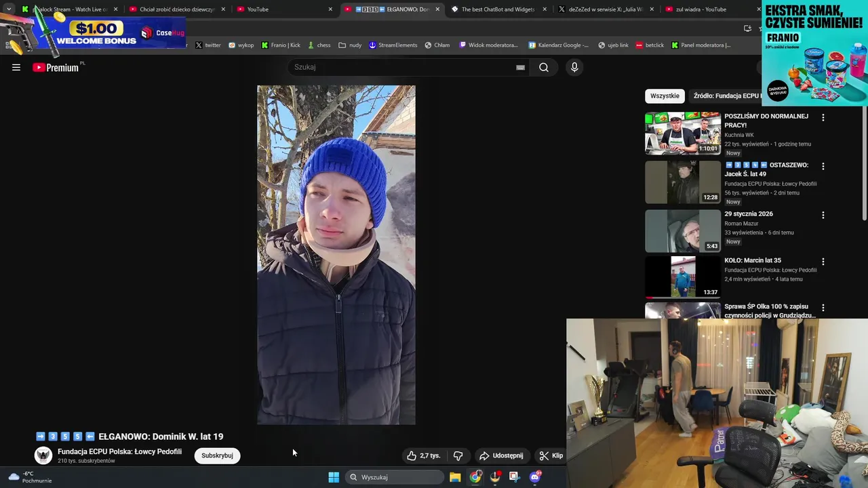Open the Kalendarz Google bookmark
The image size is (868, 488).
pyautogui.click(x=559, y=45)
